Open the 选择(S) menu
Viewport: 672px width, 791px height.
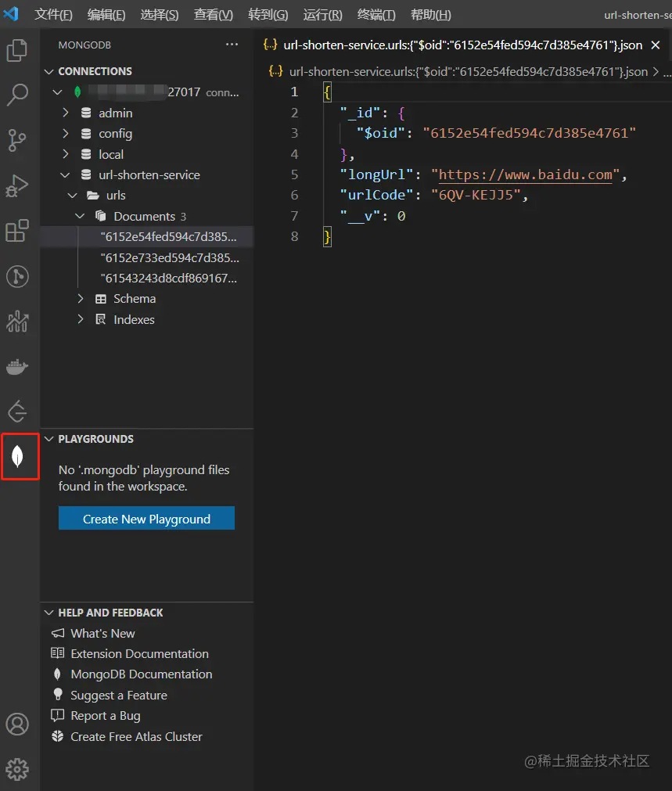pyautogui.click(x=160, y=15)
